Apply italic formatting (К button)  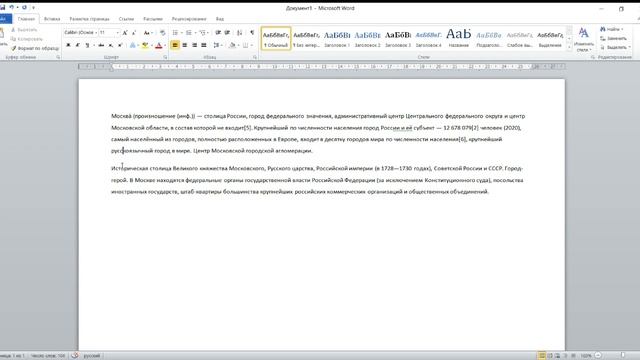[78, 45]
